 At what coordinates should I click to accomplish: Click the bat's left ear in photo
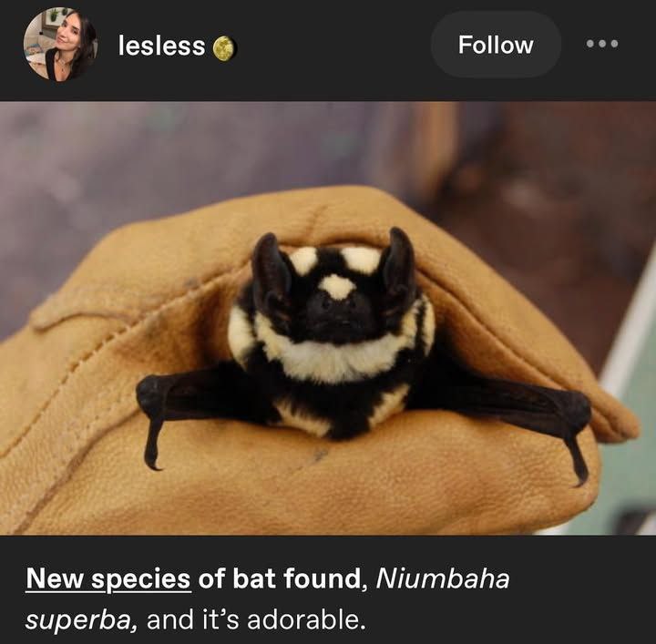[x=270, y=270]
